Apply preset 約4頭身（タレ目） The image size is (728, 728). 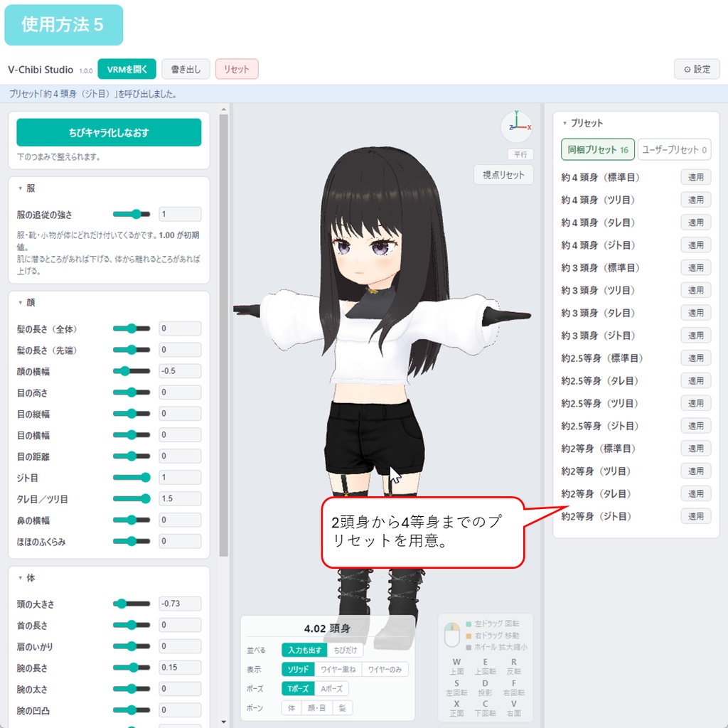click(x=695, y=223)
